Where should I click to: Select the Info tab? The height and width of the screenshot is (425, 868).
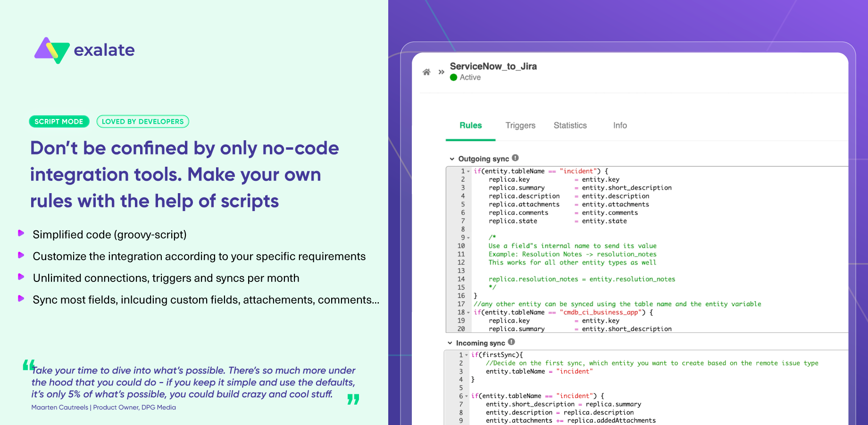[x=620, y=126]
